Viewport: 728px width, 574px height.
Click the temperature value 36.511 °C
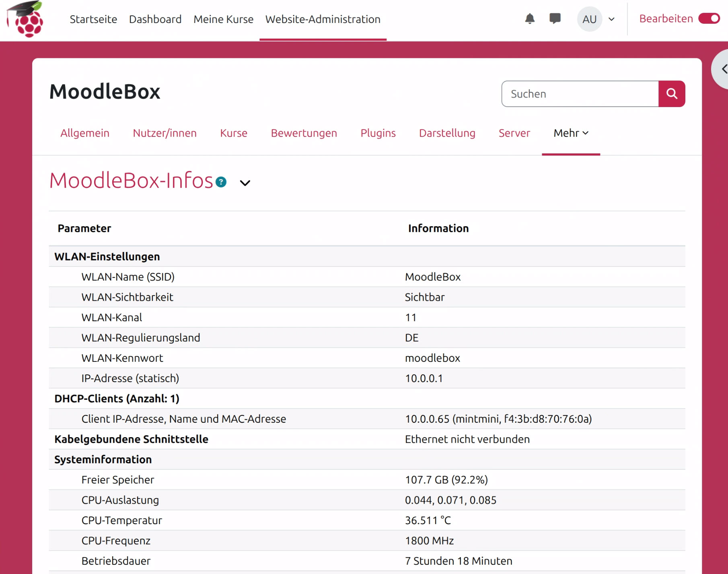tap(428, 520)
